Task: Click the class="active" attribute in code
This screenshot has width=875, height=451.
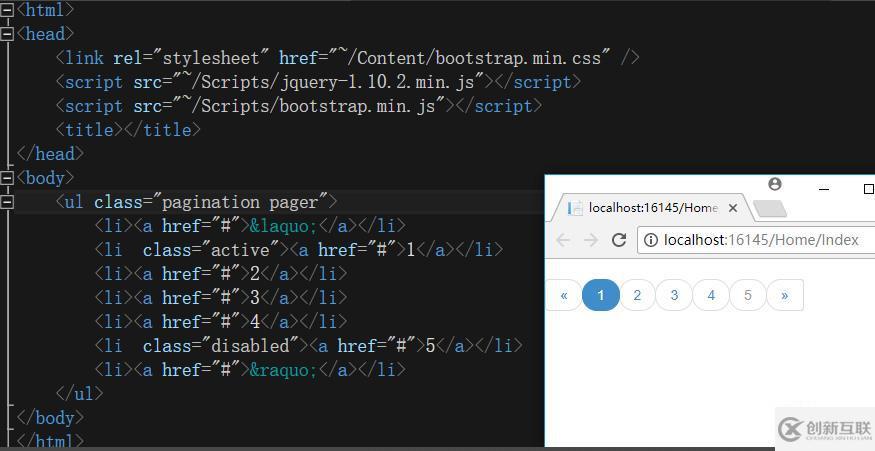Action: point(210,250)
